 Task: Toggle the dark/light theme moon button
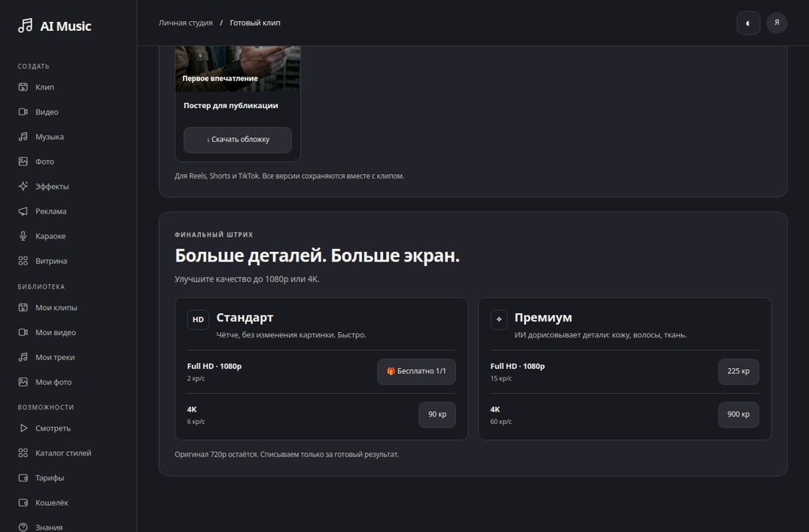pos(748,24)
